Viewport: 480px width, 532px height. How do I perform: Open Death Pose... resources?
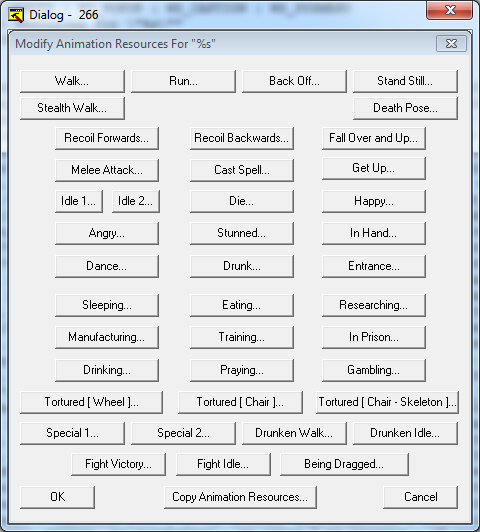click(x=405, y=108)
